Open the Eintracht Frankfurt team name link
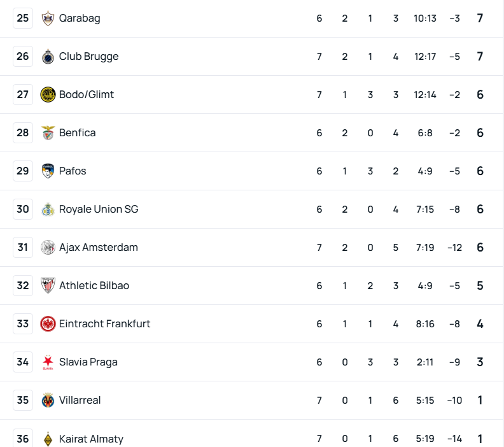This screenshot has width=504, height=447. (x=104, y=324)
